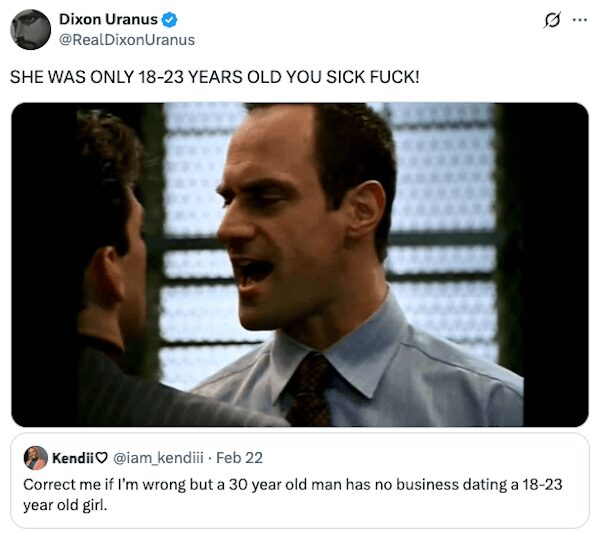The height and width of the screenshot is (540, 600).
Task: Open the @RealDixonUranus handle link
Action: tap(127, 40)
